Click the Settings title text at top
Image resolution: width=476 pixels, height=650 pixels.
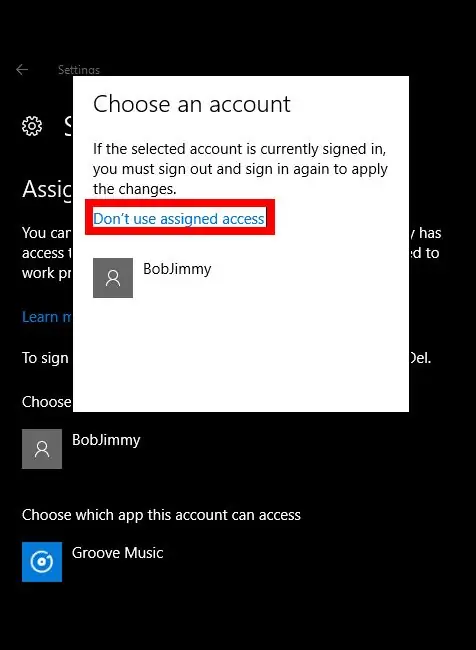tap(79, 70)
